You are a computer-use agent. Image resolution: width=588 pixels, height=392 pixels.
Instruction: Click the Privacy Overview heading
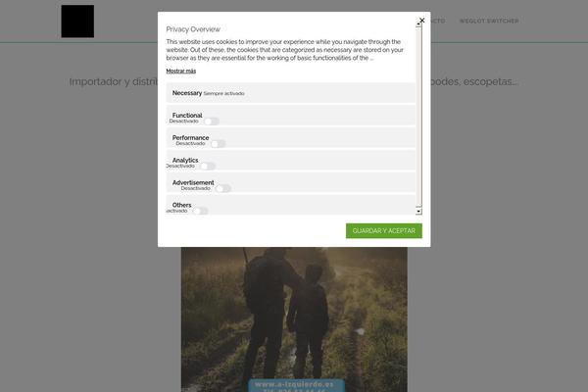[x=193, y=29]
